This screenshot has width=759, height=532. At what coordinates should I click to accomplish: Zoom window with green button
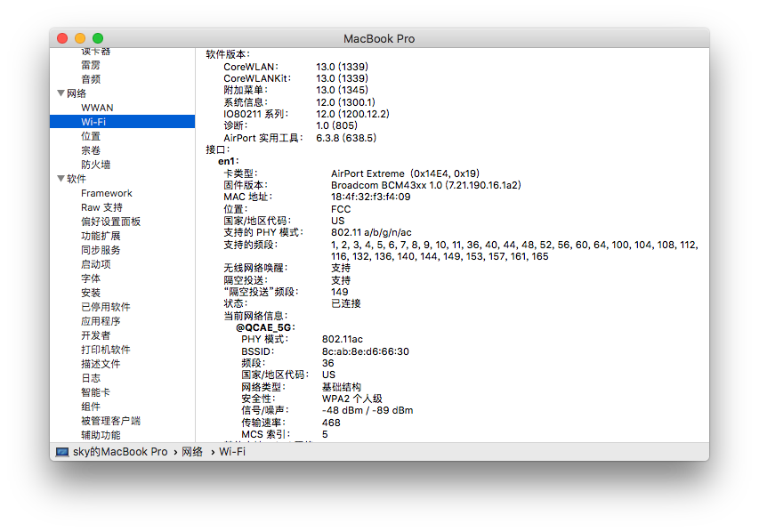[x=98, y=38]
